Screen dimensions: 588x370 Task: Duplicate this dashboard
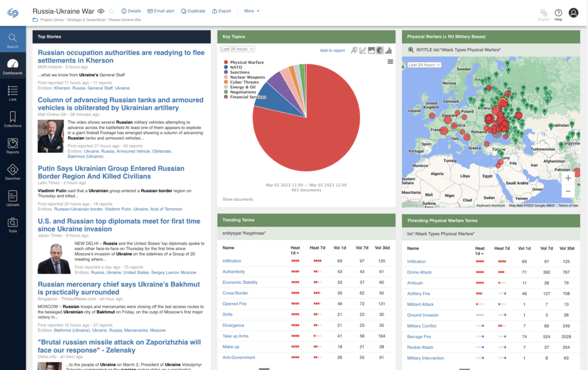(193, 11)
